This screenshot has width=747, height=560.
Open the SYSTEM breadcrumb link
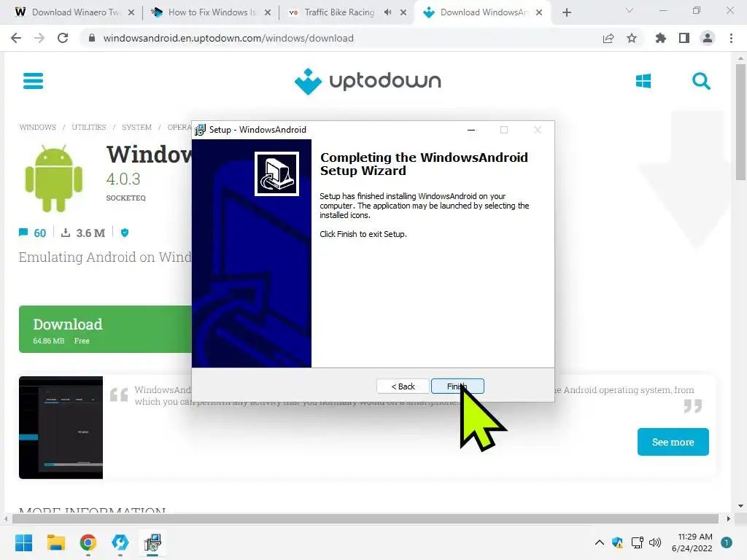pyautogui.click(x=136, y=127)
